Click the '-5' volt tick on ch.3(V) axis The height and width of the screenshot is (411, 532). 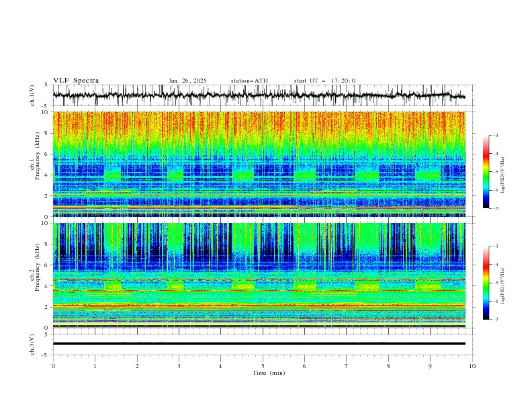pyautogui.click(x=45, y=355)
